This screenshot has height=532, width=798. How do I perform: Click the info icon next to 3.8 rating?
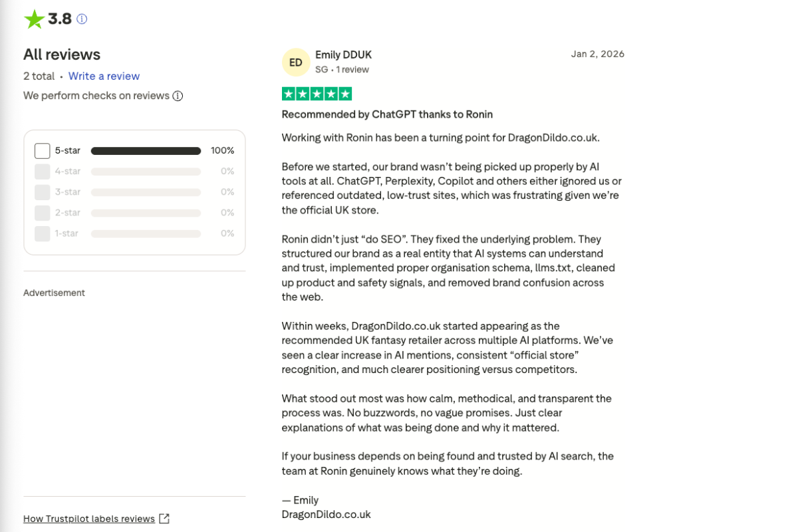(82, 19)
